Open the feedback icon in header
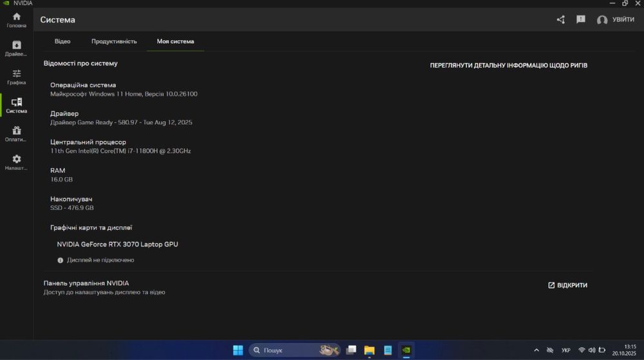This screenshot has height=360, width=644. [581, 19]
